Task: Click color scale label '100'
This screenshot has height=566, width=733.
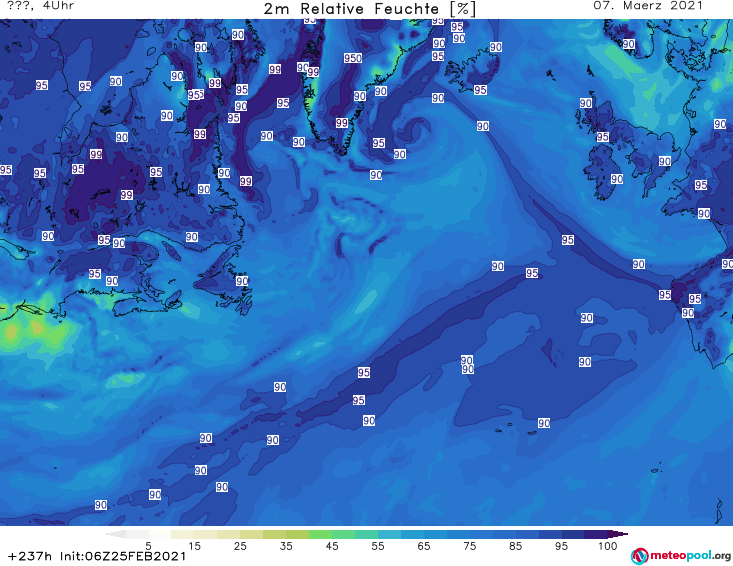Action: click(608, 546)
